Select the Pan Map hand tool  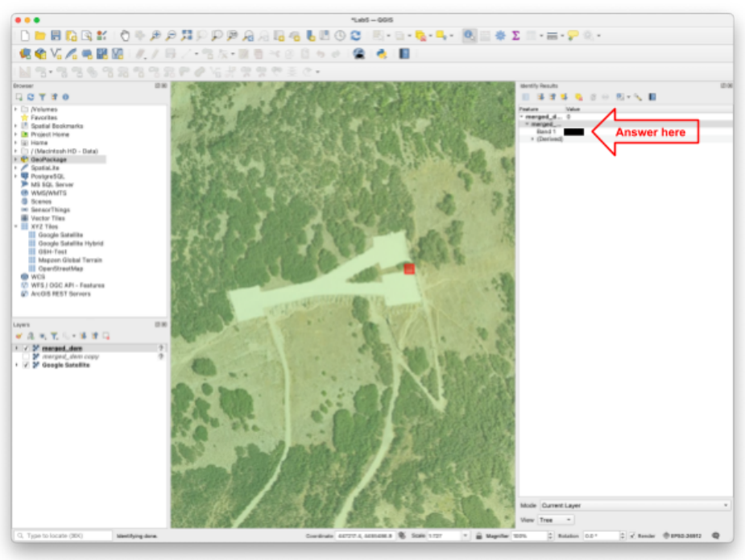click(x=125, y=35)
